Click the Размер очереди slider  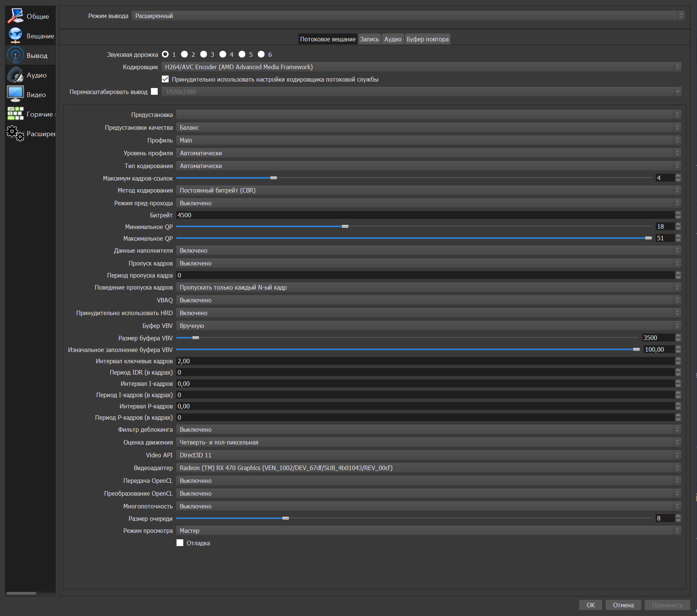414,518
